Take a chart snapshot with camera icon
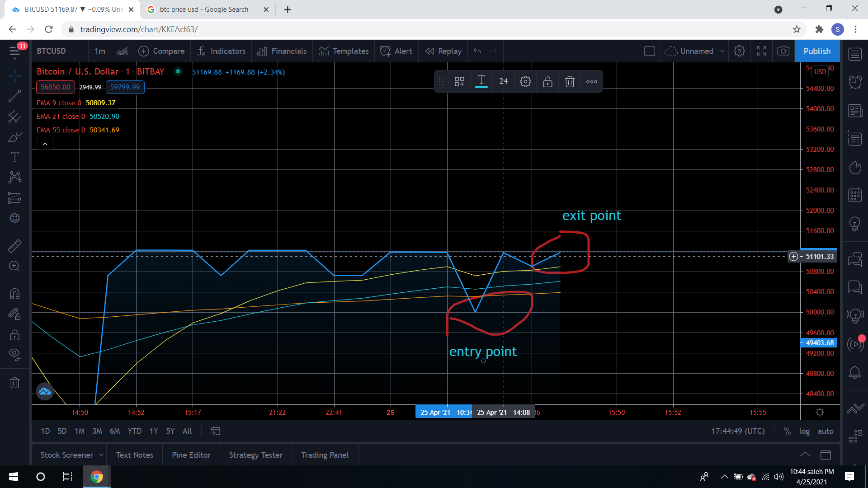The image size is (868, 488). (x=783, y=51)
